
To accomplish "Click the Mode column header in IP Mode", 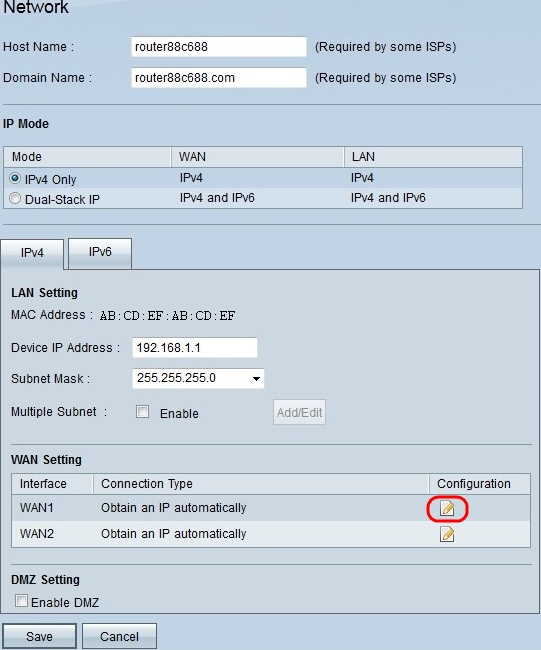I will pyautogui.click(x=87, y=157).
